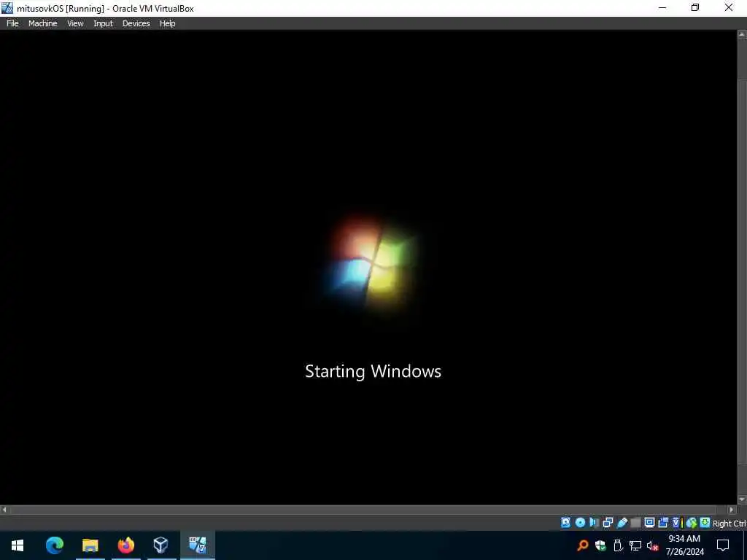
Task: Click the recording indicator icon
Action: pos(662,522)
